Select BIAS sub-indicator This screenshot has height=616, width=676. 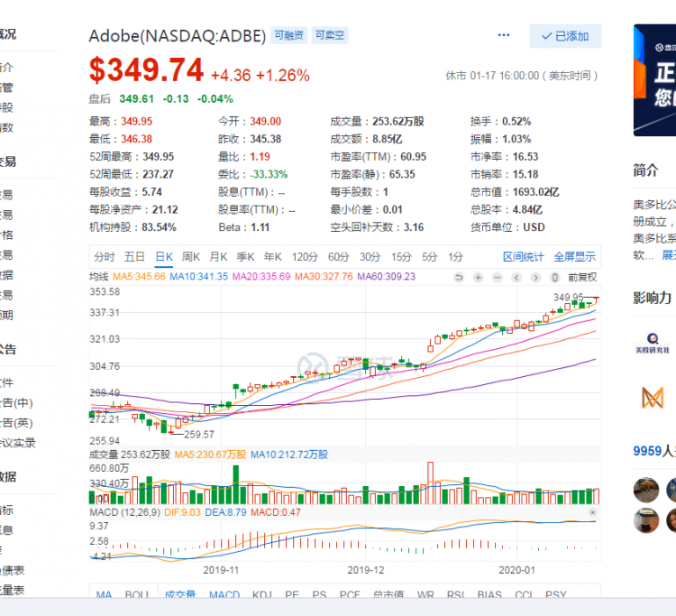pos(489,594)
